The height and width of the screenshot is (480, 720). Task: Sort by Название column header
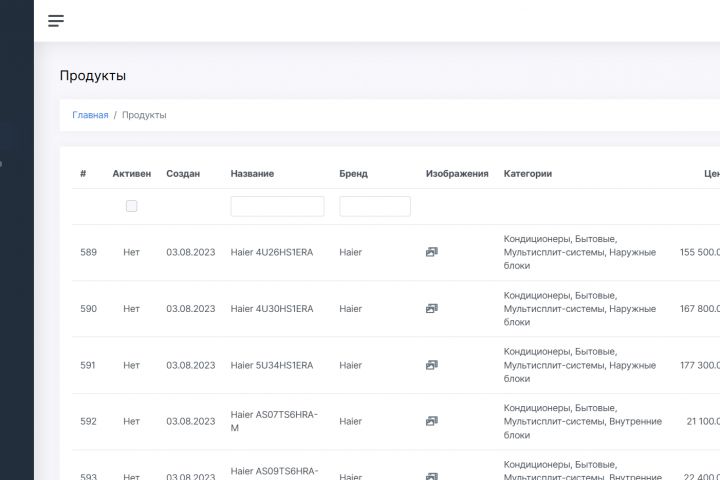(x=252, y=173)
